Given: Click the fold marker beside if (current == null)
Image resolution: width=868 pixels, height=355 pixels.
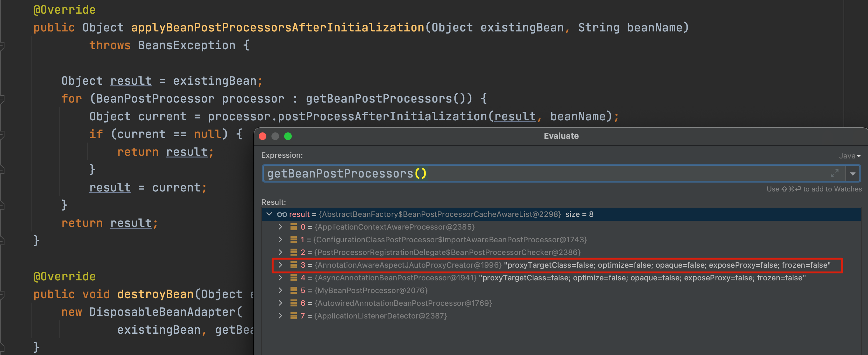Looking at the screenshot, I should pyautogui.click(x=2, y=135).
